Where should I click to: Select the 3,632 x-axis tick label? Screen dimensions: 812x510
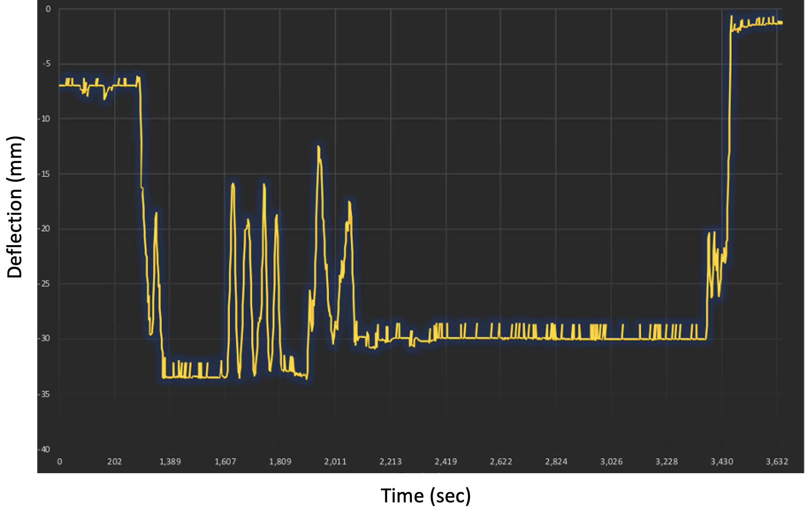click(777, 462)
